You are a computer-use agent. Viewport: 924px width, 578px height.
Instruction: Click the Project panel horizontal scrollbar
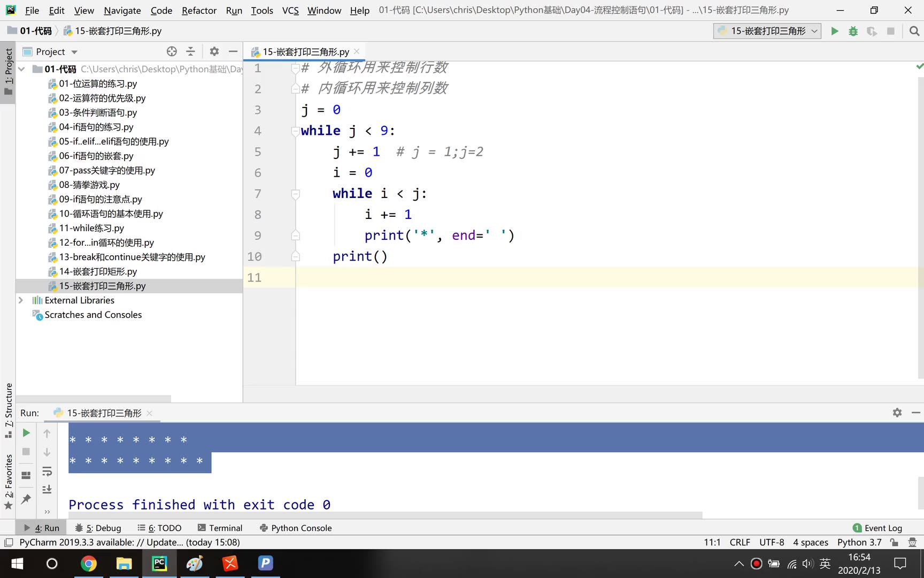coord(94,398)
